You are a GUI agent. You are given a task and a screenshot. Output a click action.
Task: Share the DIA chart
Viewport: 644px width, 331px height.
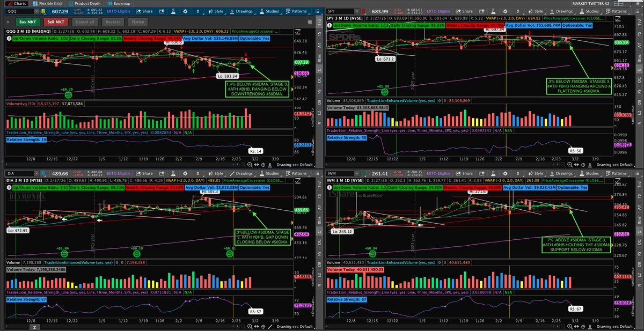[x=144, y=173]
